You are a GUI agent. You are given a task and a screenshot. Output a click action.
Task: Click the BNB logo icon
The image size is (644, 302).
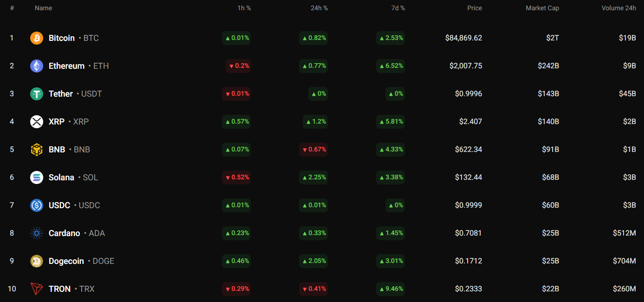37,150
